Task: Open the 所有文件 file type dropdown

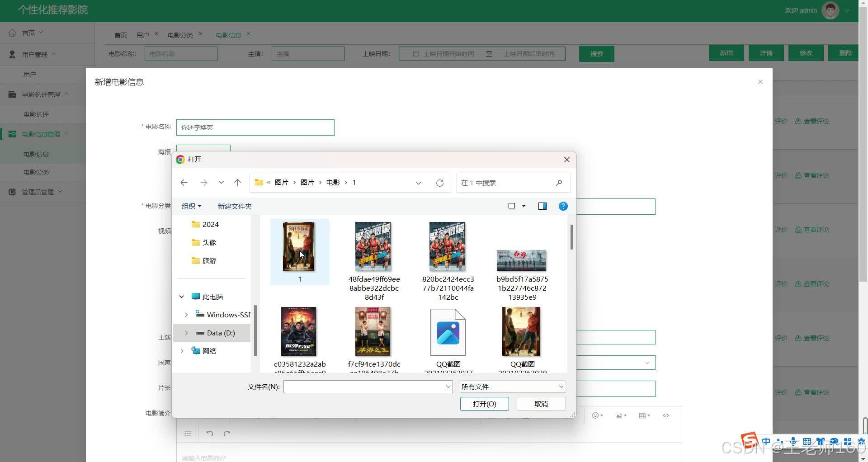Action: coord(513,387)
